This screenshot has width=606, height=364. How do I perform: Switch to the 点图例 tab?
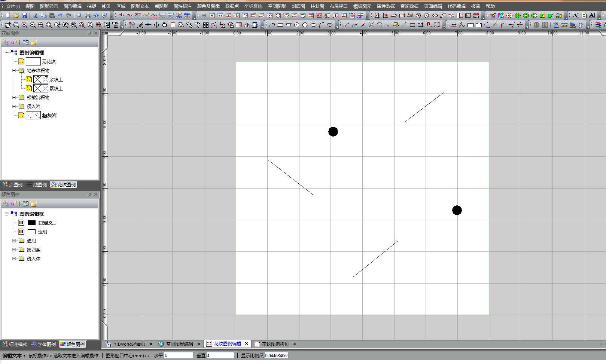pos(13,185)
